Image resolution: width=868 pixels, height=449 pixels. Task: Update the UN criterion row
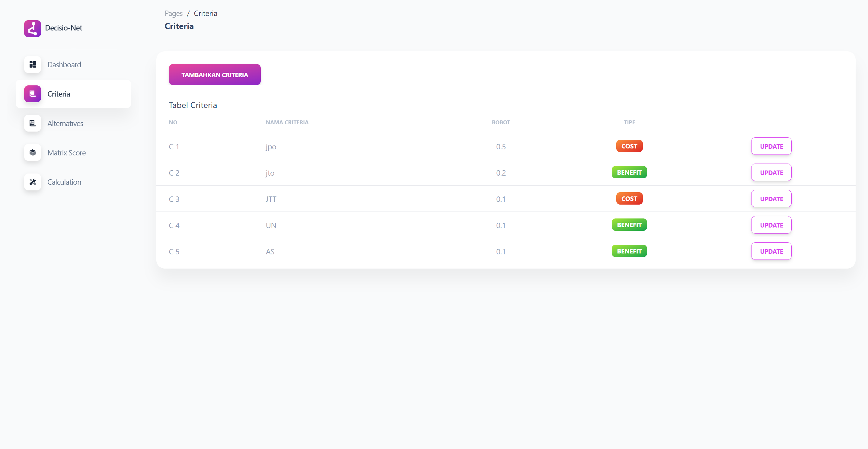click(x=771, y=225)
